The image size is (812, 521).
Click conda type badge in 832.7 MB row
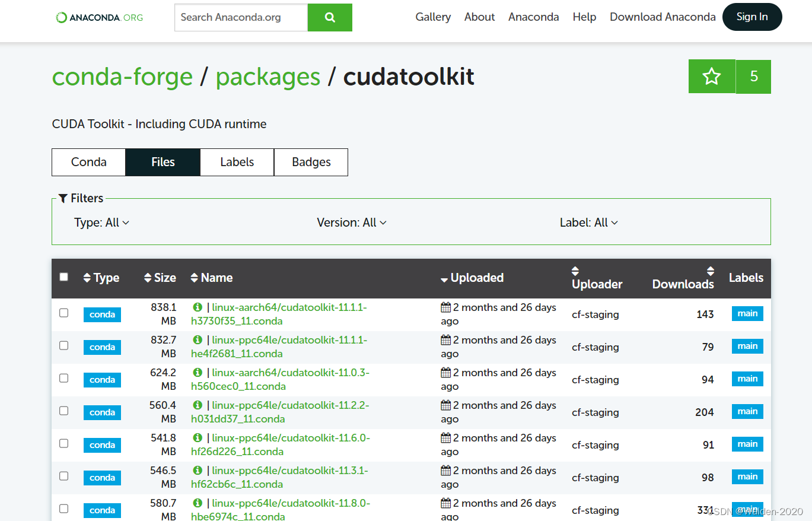(102, 347)
